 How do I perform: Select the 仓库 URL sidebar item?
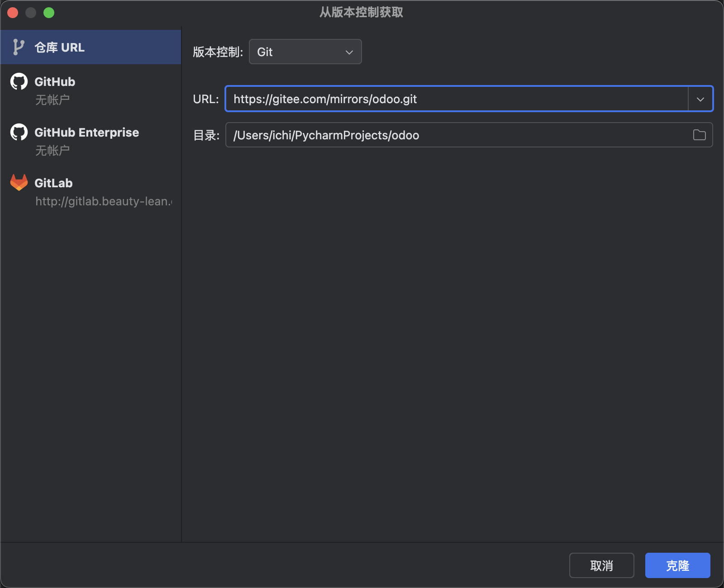tap(90, 47)
